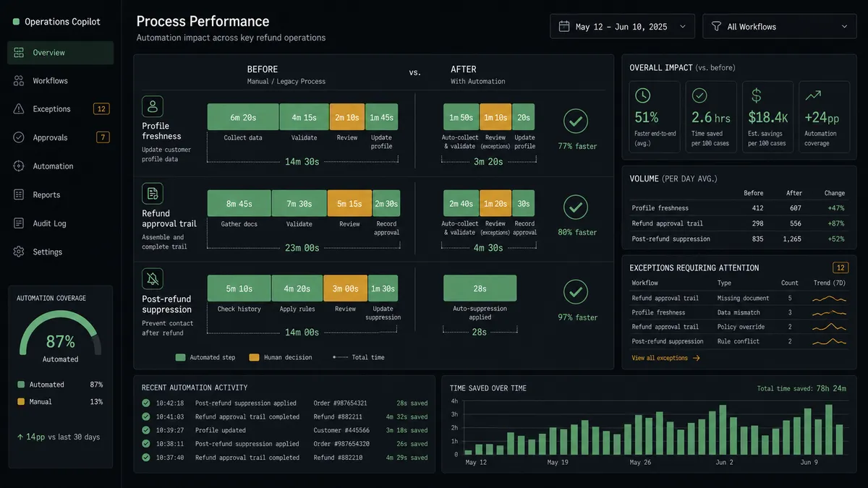The width and height of the screenshot is (868, 488).
Task: Click the orange Human decision legend swatch
Action: [254, 357]
